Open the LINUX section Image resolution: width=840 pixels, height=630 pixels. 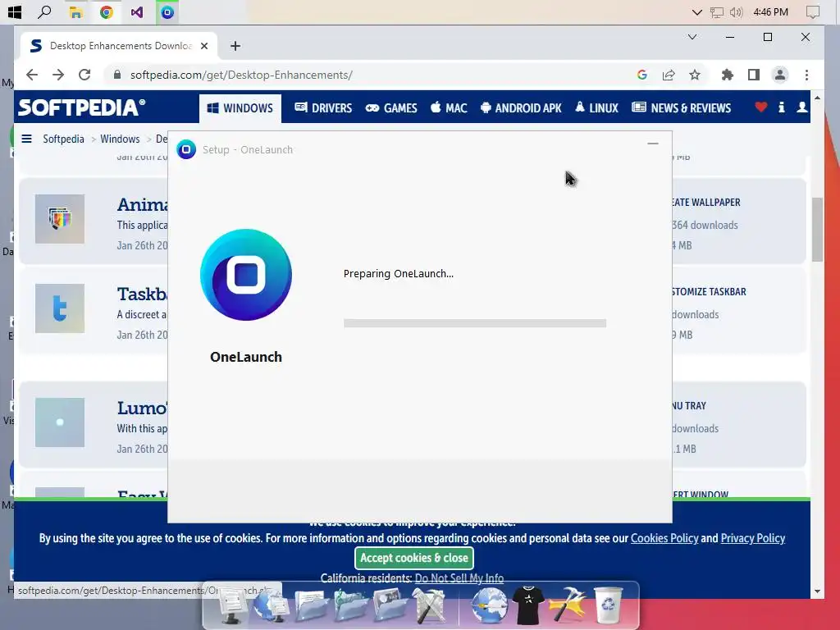click(x=597, y=108)
